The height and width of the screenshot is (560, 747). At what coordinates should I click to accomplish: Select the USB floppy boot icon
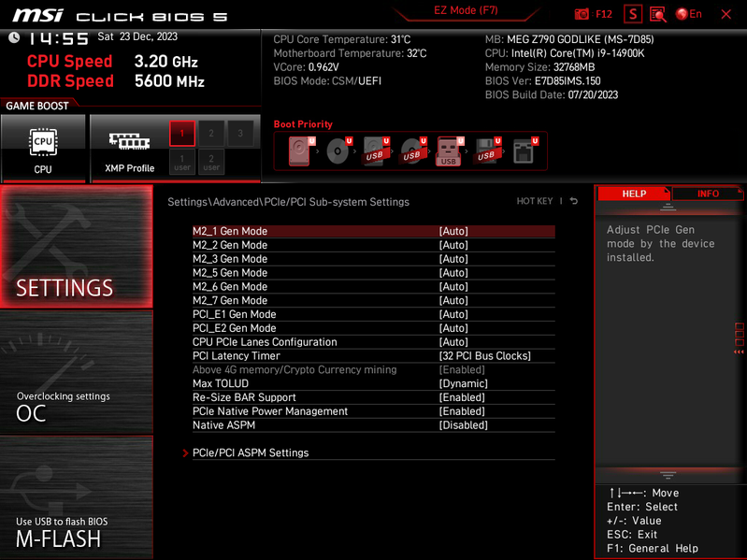click(x=487, y=151)
